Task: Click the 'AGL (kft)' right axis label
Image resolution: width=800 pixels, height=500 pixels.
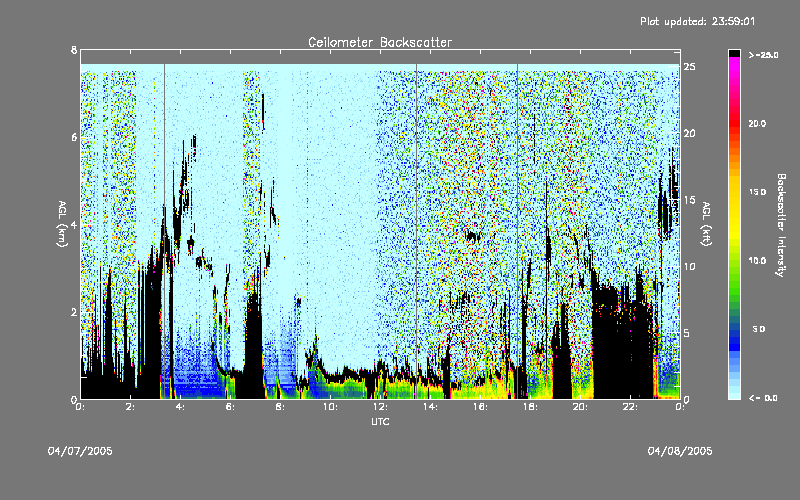Action: point(707,224)
